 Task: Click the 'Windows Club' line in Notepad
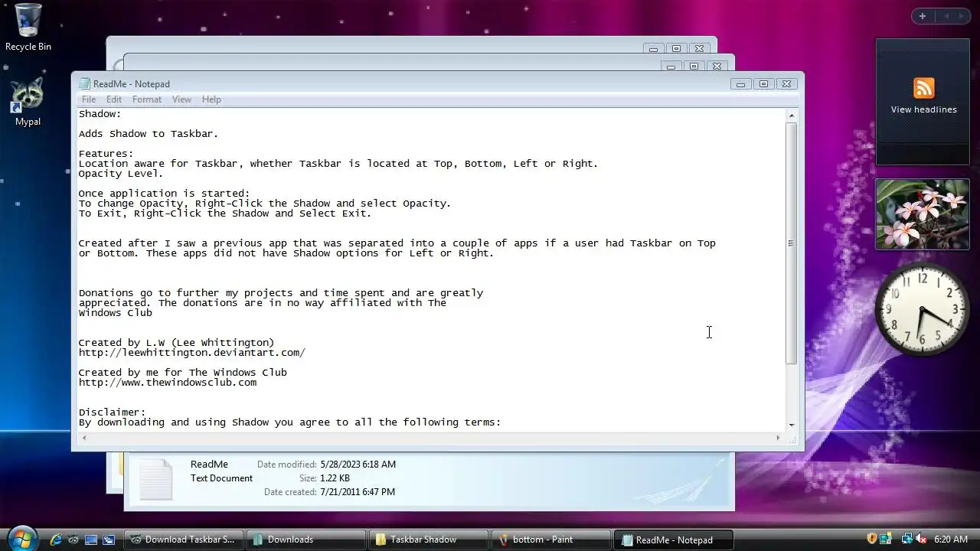pos(116,313)
